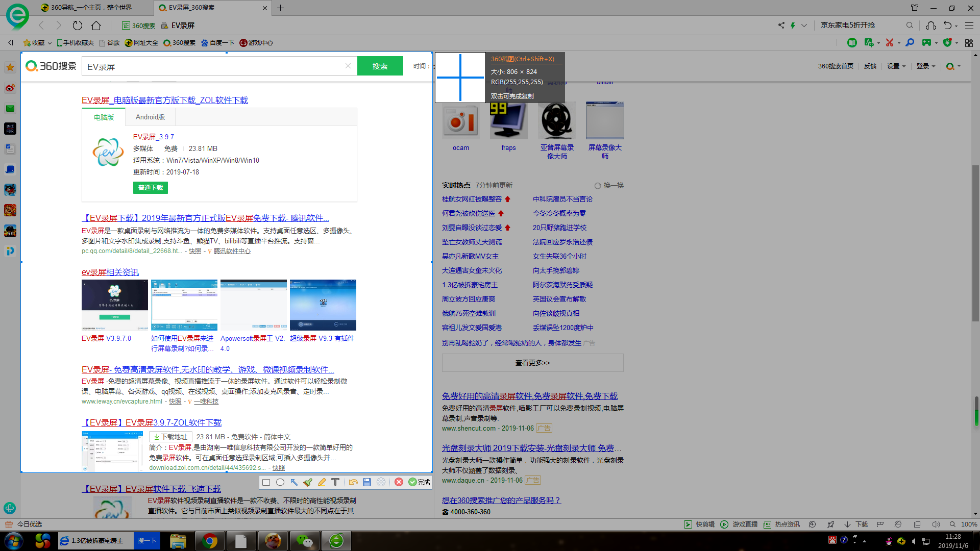Click 换一换 to refresh hot topics

coord(609,185)
